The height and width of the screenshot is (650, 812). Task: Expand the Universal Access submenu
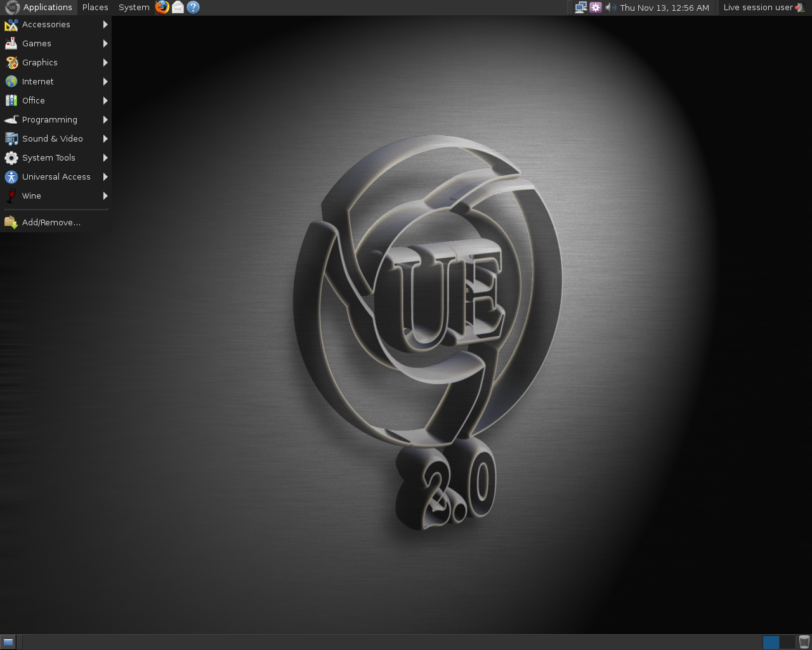pos(56,176)
